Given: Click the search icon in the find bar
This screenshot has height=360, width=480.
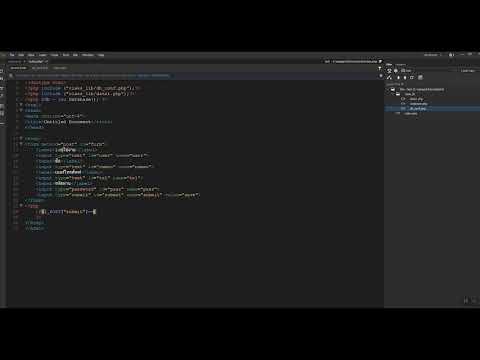Looking at the screenshot, I should (x=11, y=76).
